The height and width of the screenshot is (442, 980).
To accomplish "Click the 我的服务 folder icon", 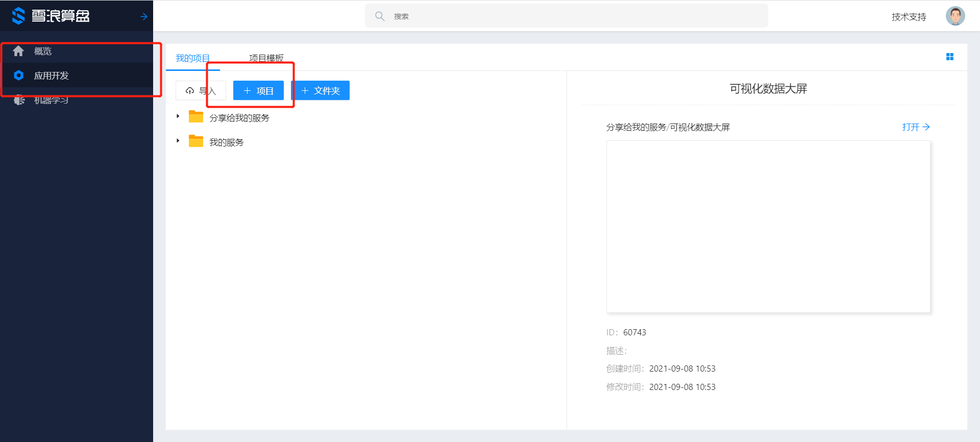I will point(196,141).
